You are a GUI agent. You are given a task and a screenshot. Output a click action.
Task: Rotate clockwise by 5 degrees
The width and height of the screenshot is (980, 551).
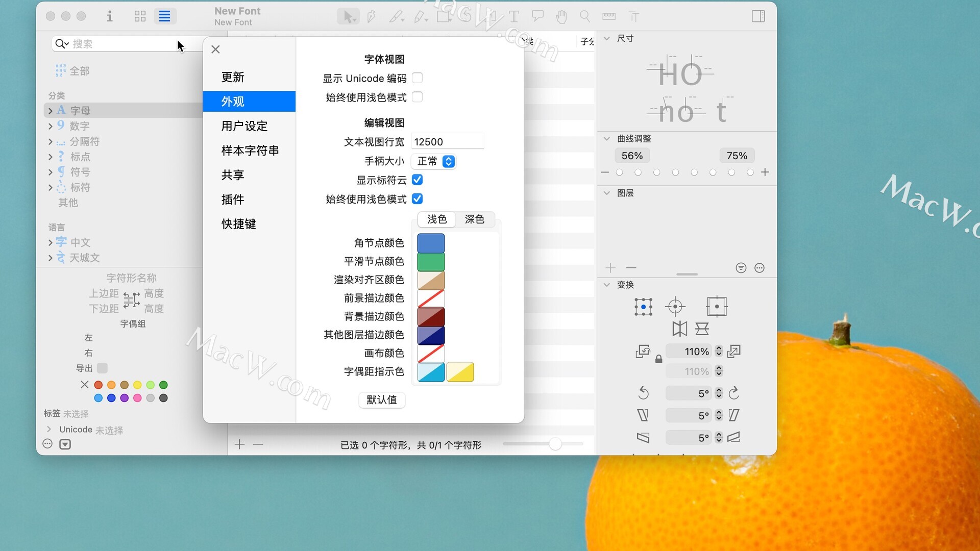click(x=734, y=393)
